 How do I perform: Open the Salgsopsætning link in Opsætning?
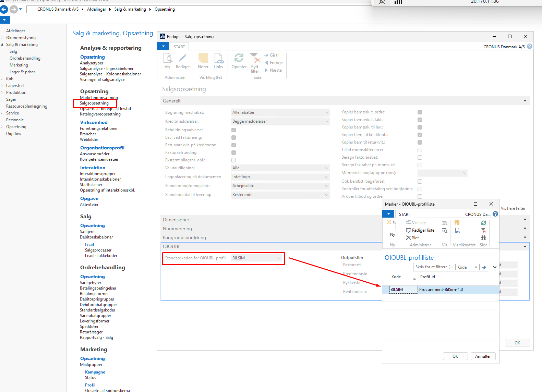tap(94, 103)
